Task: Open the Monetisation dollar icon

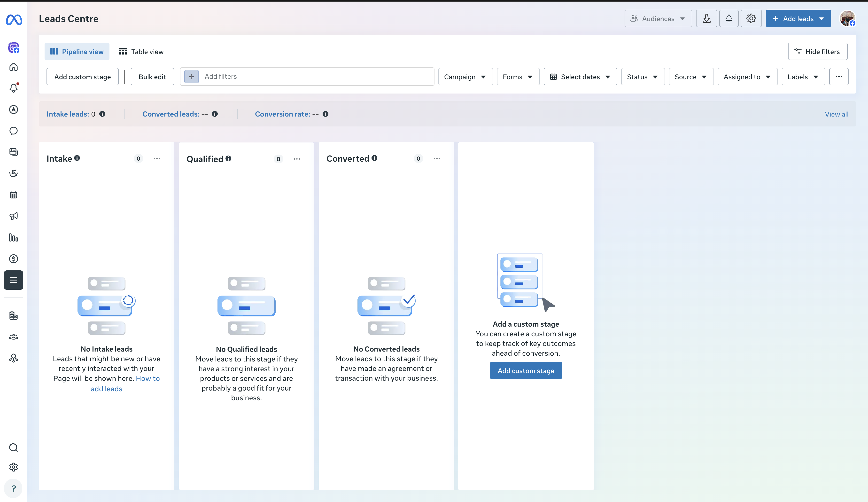Action: click(x=13, y=259)
